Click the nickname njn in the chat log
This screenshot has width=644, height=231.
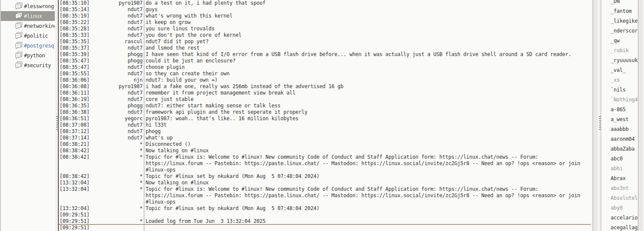point(138,80)
